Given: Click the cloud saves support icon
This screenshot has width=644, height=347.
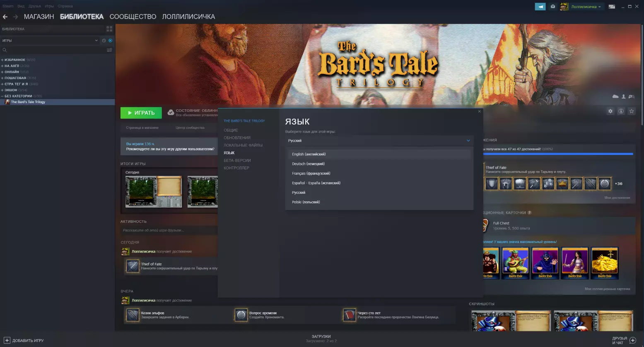Looking at the screenshot, I should [x=615, y=96].
